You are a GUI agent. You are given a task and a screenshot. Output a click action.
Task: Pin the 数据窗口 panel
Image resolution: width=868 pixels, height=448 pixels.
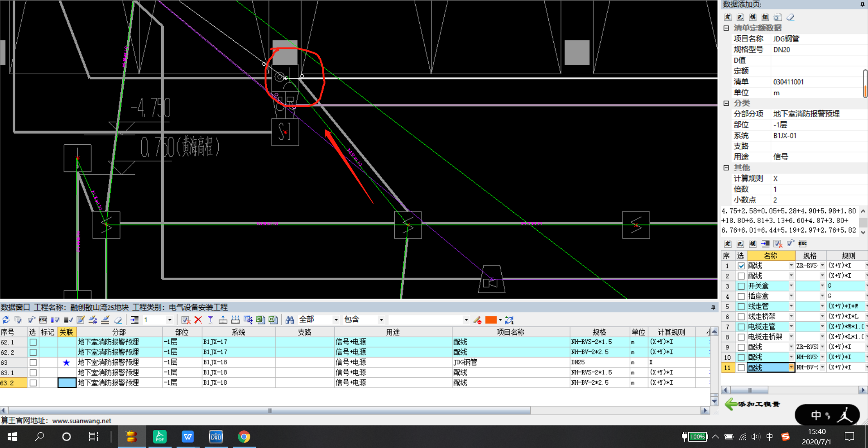[713, 307]
